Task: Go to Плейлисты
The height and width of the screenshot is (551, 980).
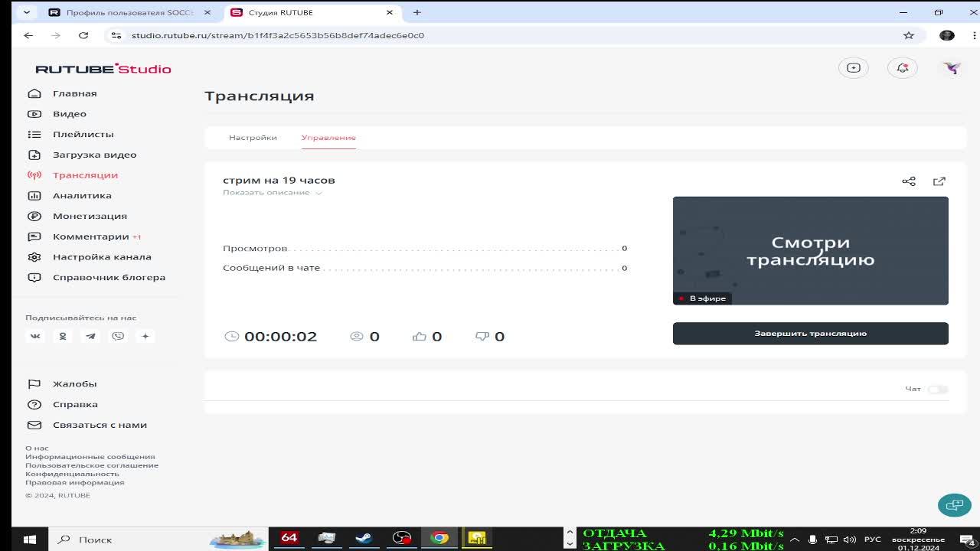Action: click(83, 134)
